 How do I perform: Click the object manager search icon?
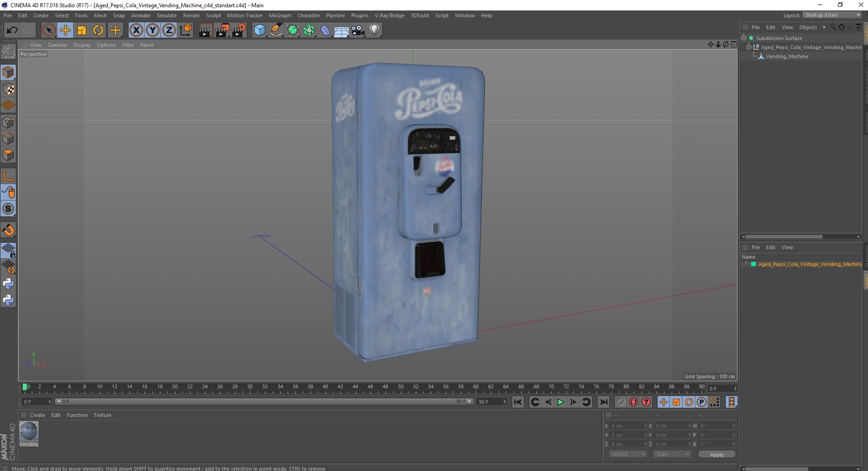pyautogui.click(x=833, y=27)
